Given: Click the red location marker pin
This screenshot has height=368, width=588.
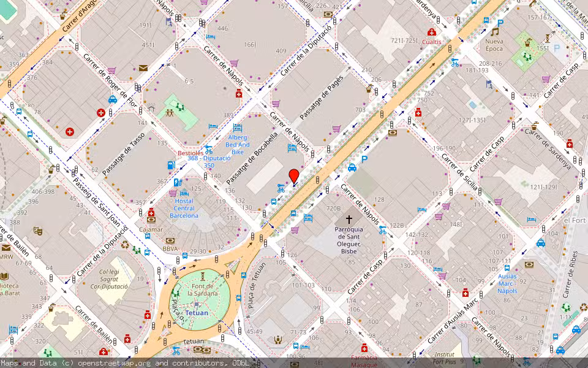Looking at the screenshot, I should (294, 174).
